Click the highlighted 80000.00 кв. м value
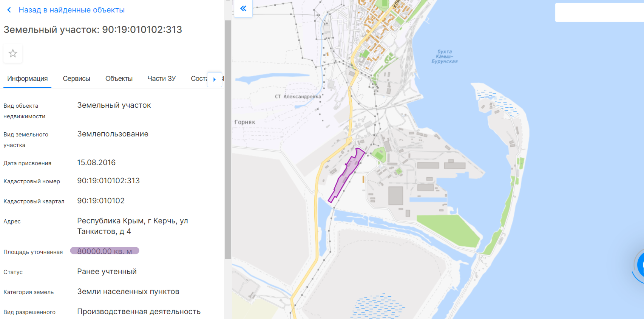 tap(105, 251)
